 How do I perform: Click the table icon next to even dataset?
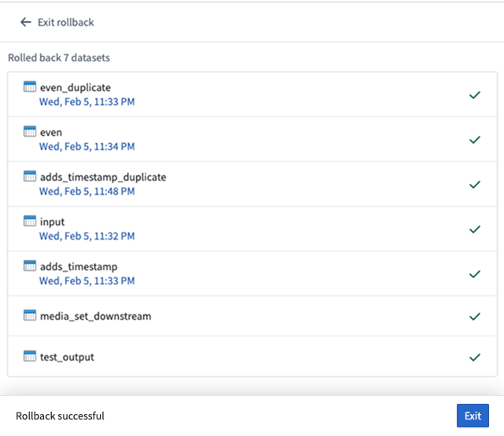tap(30, 132)
